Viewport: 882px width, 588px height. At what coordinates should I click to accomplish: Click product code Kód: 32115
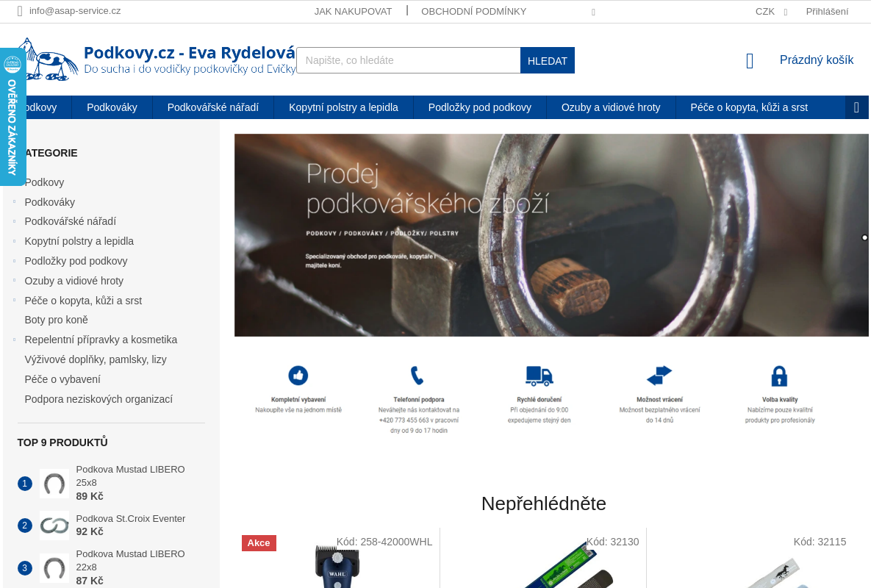tap(820, 542)
